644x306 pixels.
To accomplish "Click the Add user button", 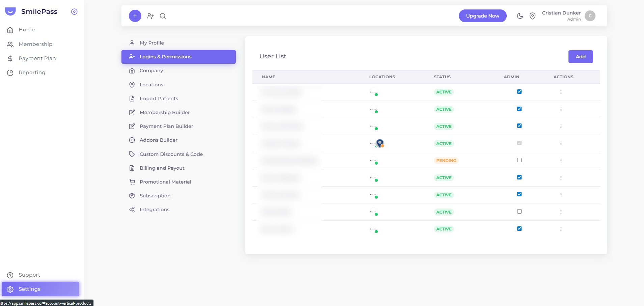I will point(581,57).
